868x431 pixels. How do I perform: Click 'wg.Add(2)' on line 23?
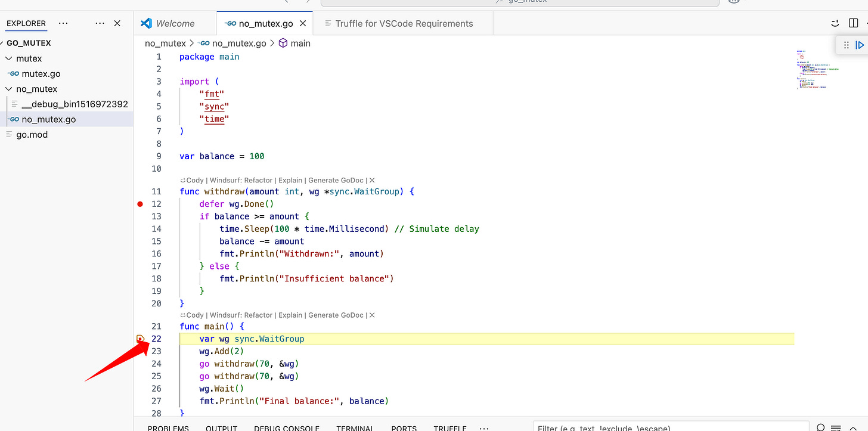tap(222, 351)
